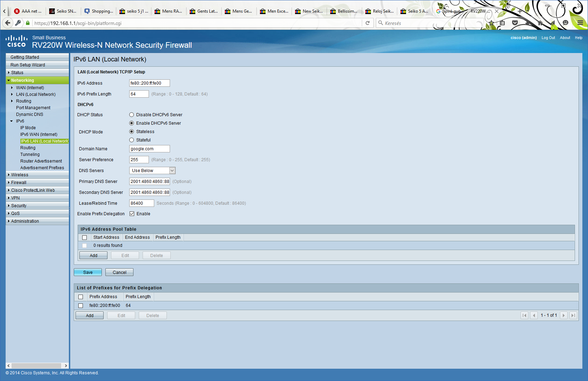588x381 pixels.
Task: Open the bookmarks list icon
Action: [x=502, y=23]
